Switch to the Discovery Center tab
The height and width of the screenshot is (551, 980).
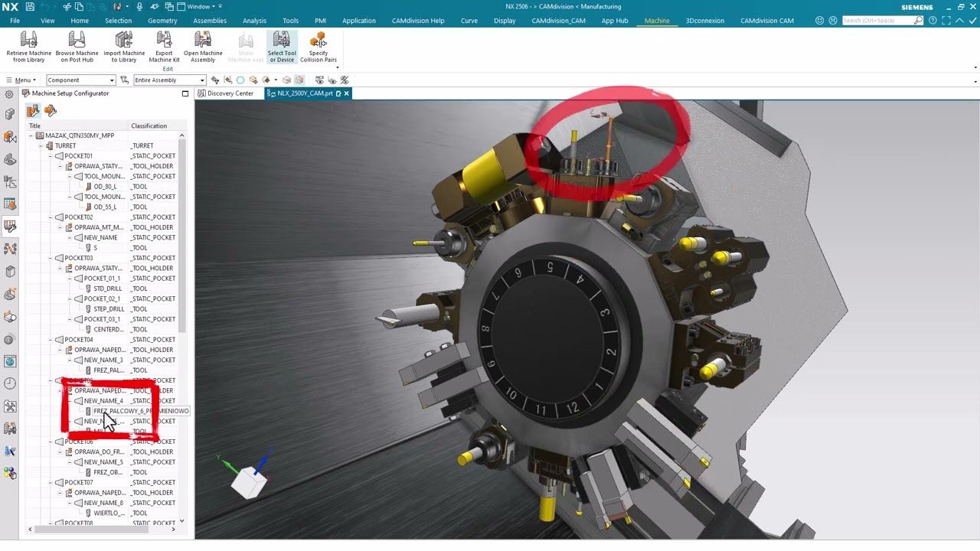tap(225, 93)
